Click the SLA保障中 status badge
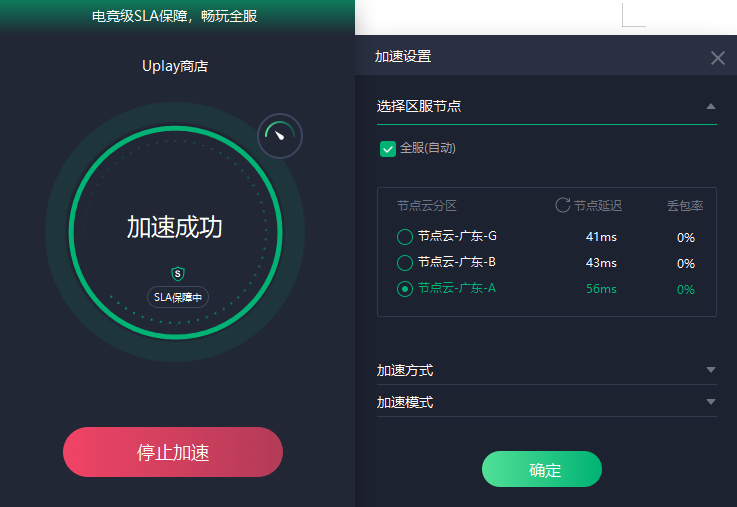 (178, 297)
